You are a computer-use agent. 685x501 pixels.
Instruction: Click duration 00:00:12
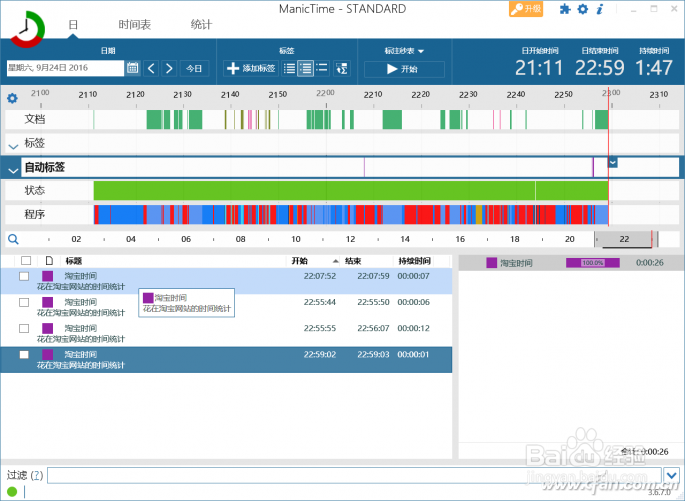pos(413,328)
